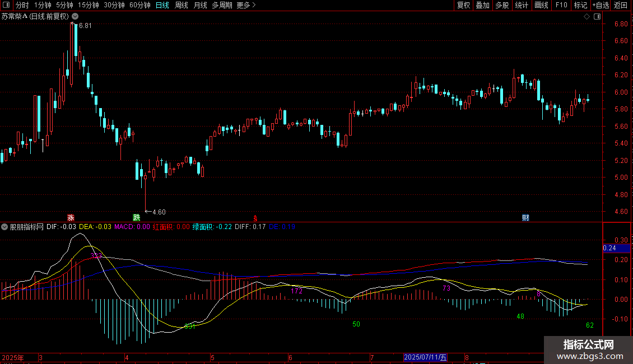Click the 4.60 low price label
Image resolution: width=633 pixels, height=364 pixels.
tap(159, 212)
